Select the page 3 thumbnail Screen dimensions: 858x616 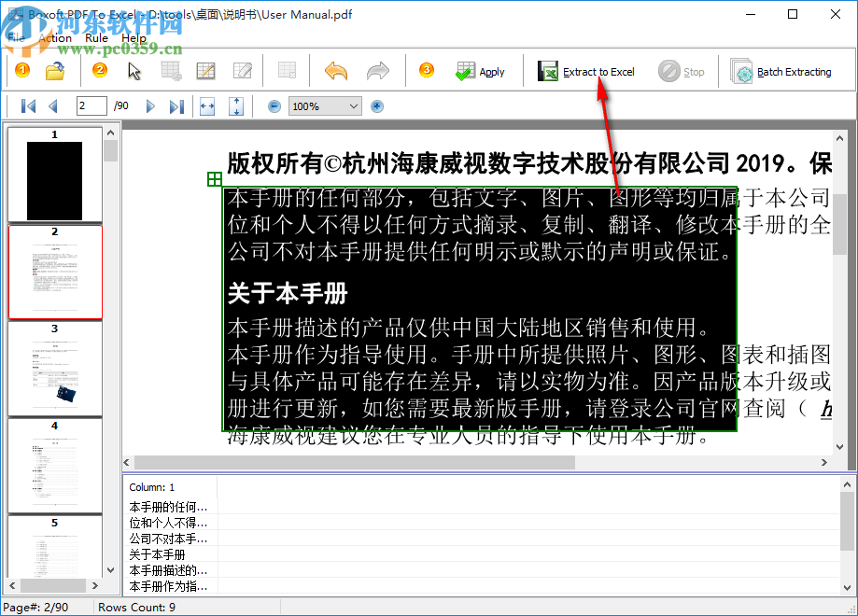click(x=55, y=369)
